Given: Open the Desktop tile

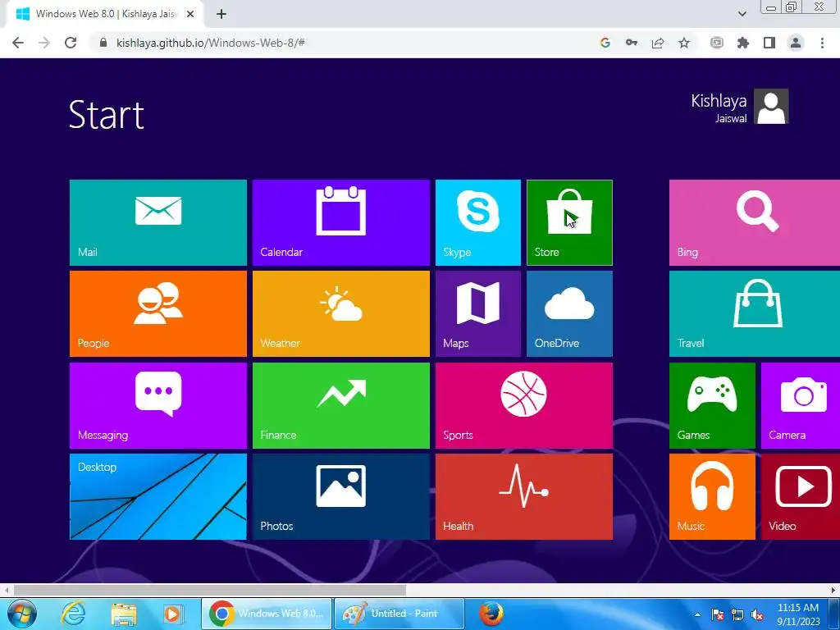Looking at the screenshot, I should click(158, 496).
